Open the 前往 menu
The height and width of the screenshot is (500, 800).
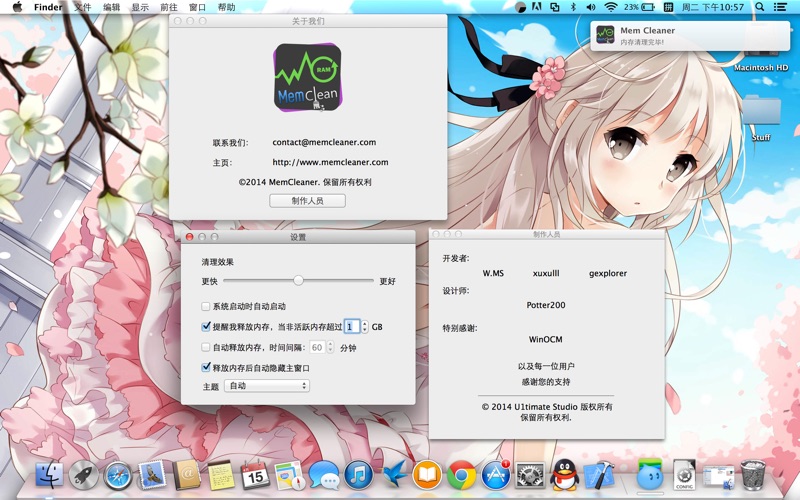click(169, 7)
